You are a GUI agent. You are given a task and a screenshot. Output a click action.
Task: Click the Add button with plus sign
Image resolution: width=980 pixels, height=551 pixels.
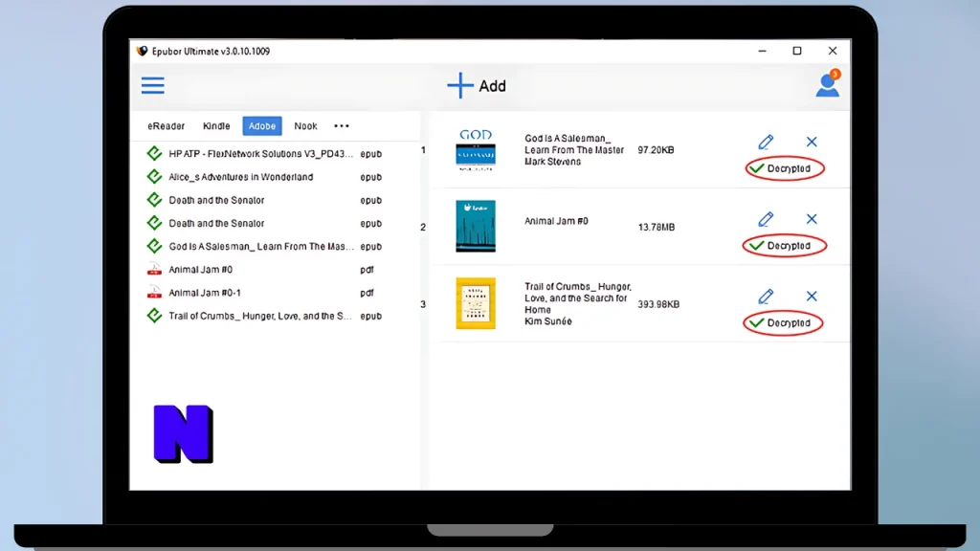tap(477, 85)
